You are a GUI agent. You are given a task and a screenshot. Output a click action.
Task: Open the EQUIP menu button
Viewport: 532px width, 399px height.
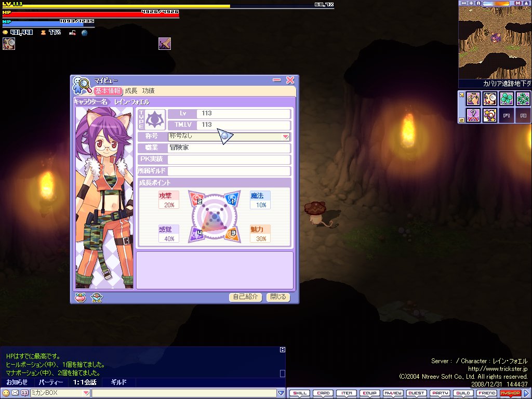(370, 393)
